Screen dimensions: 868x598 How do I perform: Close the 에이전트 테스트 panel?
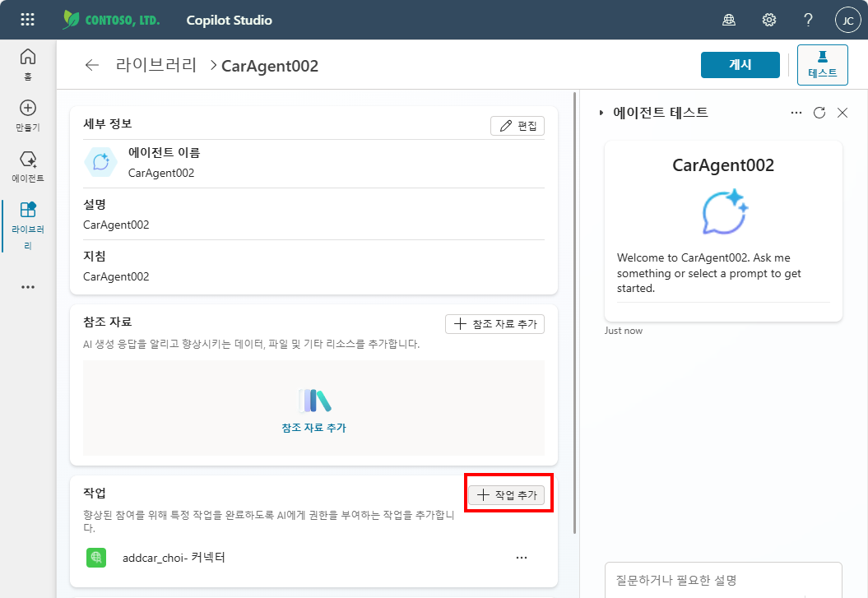coord(842,113)
